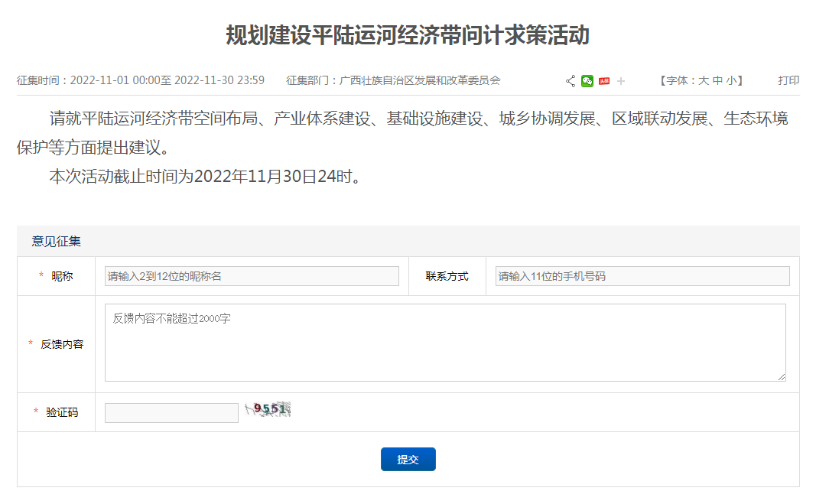This screenshot has width=816, height=504.
Task: Click the 联系方式 field label
Action: (x=447, y=276)
